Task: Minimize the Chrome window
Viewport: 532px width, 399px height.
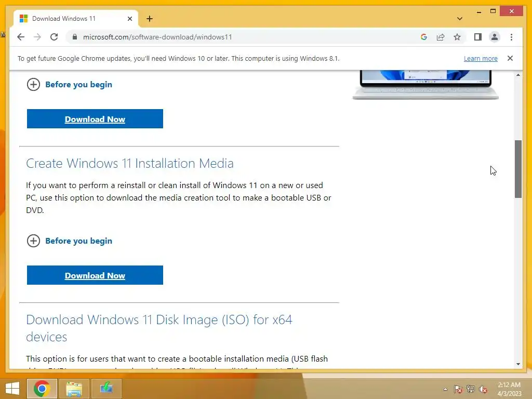Action: click(x=478, y=12)
